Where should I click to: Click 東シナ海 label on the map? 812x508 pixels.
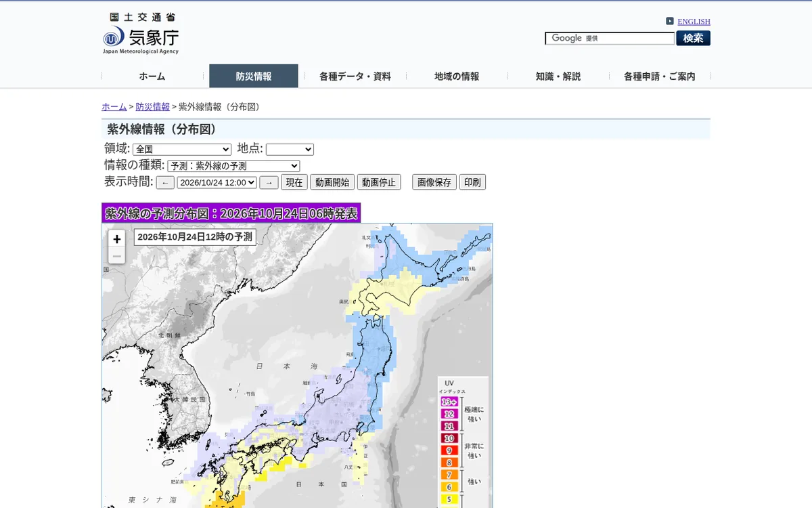click(152, 500)
